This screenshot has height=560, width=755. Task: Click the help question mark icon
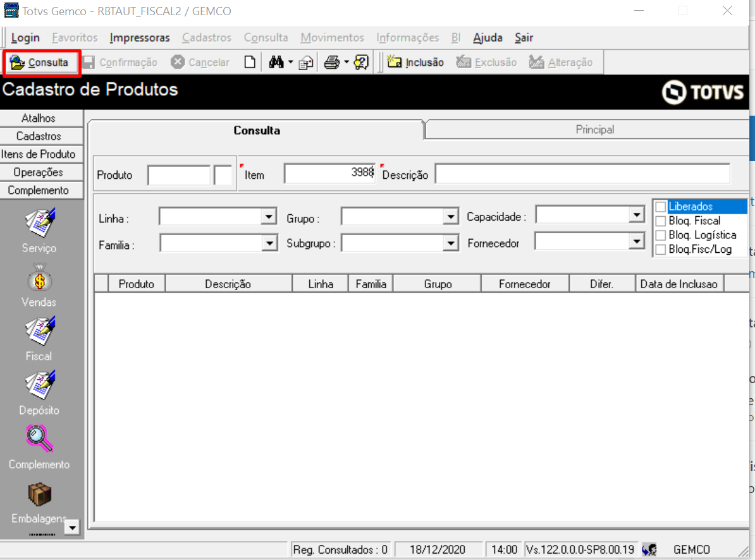[x=361, y=62]
